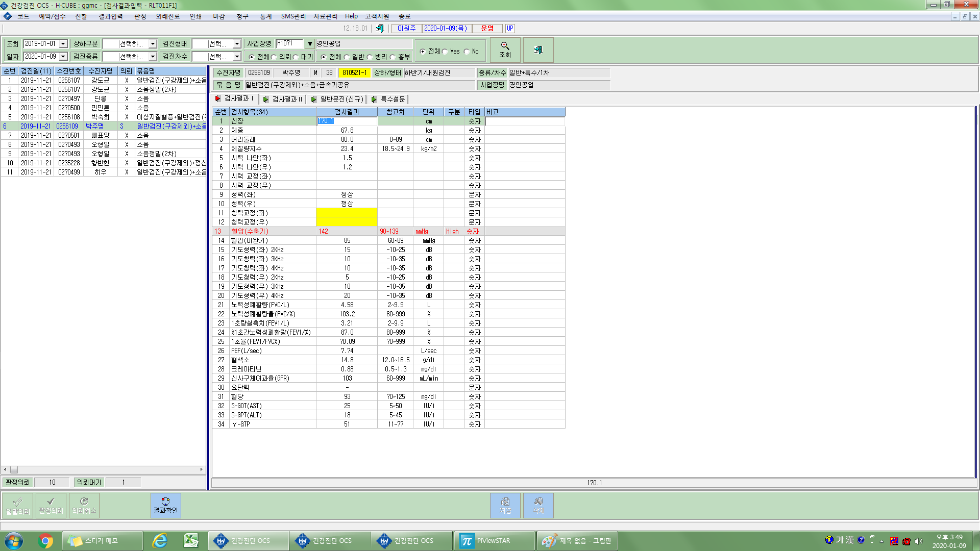Expand the 사업장명 H1071 dropdown arrow
Image resolution: width=980 pixels, height=551 pixels.
[x=309, y=44]
